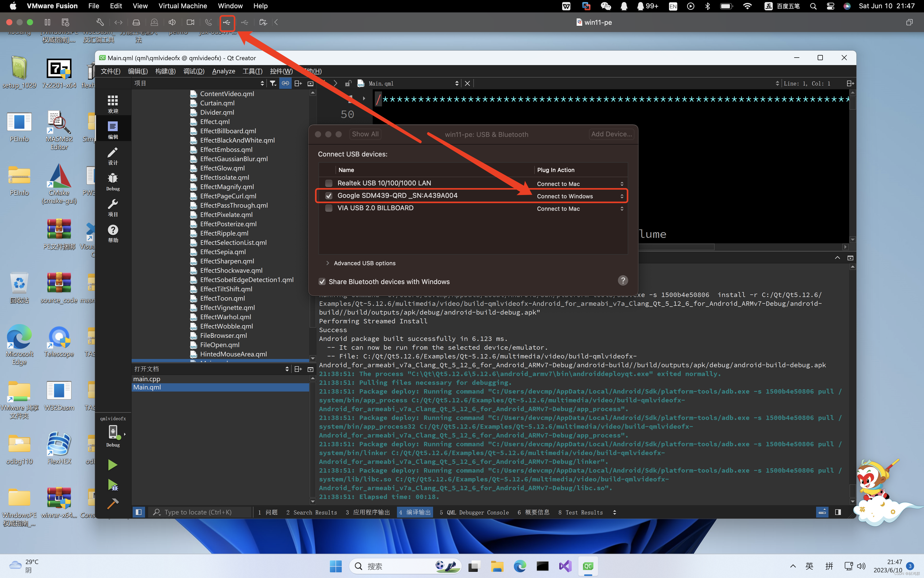Open the Design (设计) mode
This screenshot has height=578, width=924.
(x=113, y=156)
